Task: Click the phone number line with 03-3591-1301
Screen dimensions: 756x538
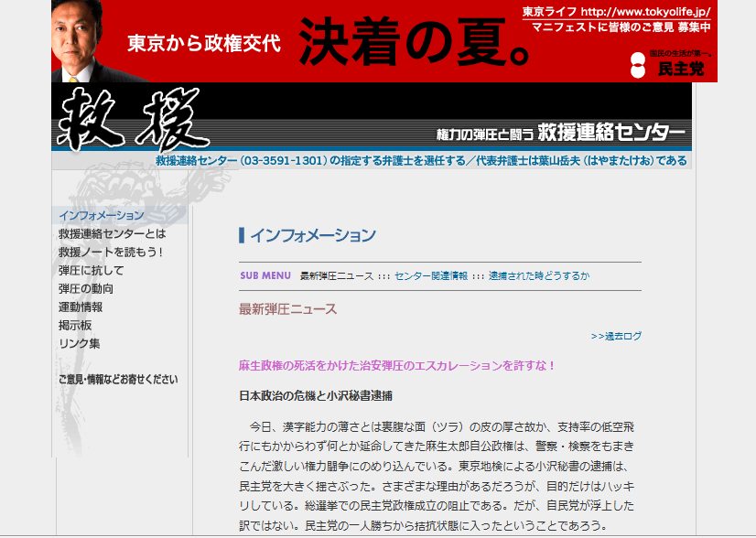Action: click(421, 160)
